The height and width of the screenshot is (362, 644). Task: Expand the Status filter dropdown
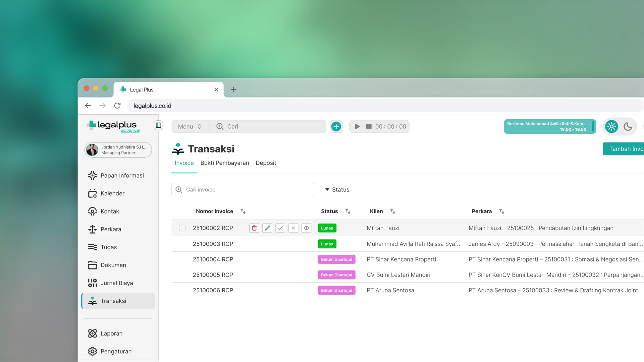(337, 190)
